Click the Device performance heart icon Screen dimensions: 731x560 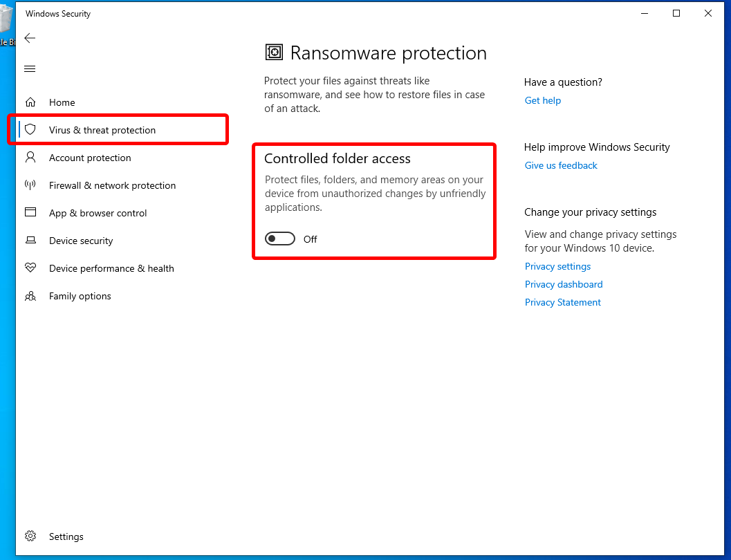tap(30, 268)
